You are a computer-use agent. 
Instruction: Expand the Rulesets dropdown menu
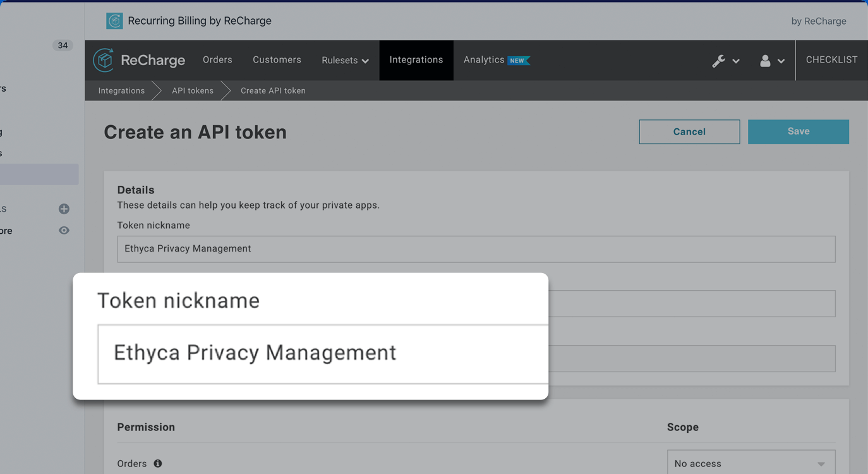pos(345,60)
